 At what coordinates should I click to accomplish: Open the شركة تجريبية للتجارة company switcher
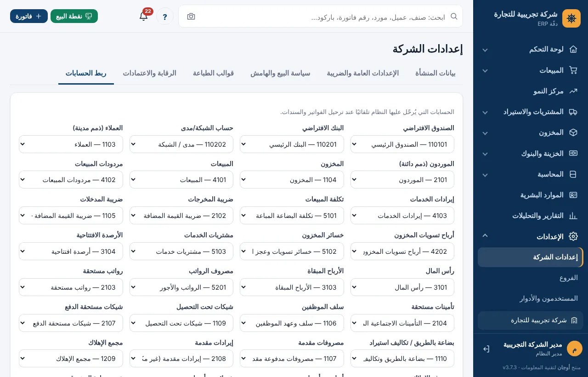[531, 320]
